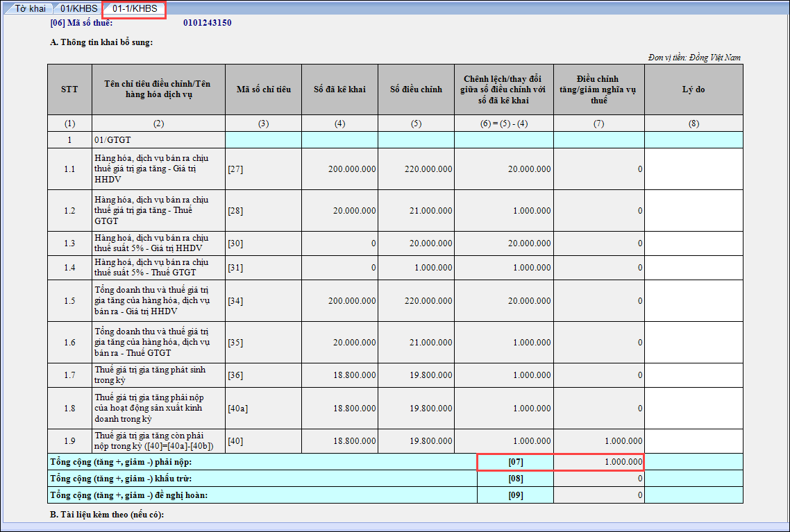The height and width of the screenshot is (532, 790).
Task: Select the 01-1/KHBS tab
Action: click(135, 9)
